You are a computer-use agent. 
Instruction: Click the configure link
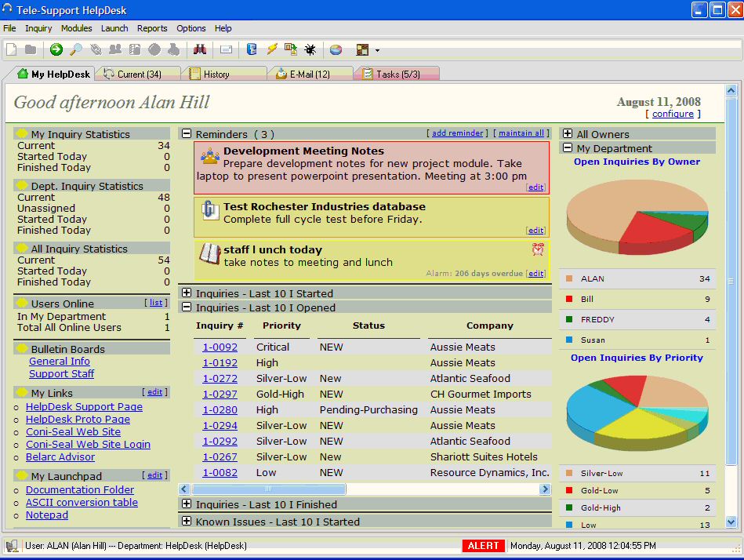(x=673, y=114)
